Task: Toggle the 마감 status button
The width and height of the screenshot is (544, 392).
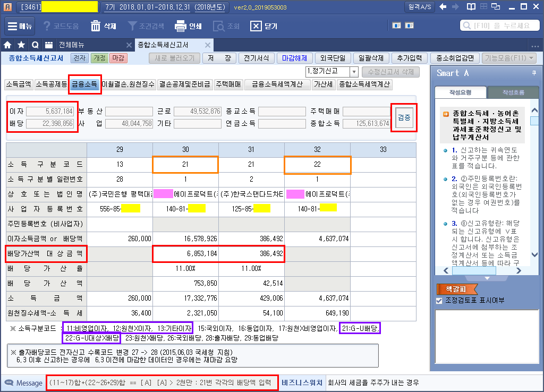Action: click(118, 58)
